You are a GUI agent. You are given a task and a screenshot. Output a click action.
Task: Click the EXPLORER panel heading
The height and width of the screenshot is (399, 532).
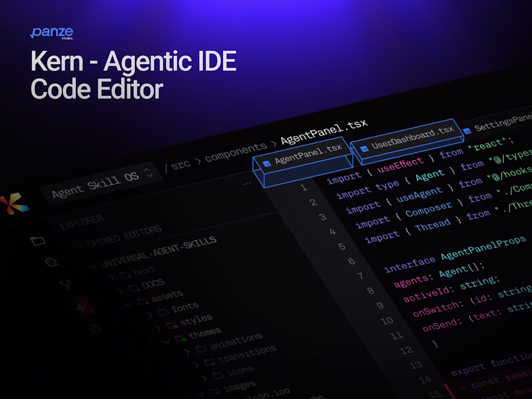(82, 222)
